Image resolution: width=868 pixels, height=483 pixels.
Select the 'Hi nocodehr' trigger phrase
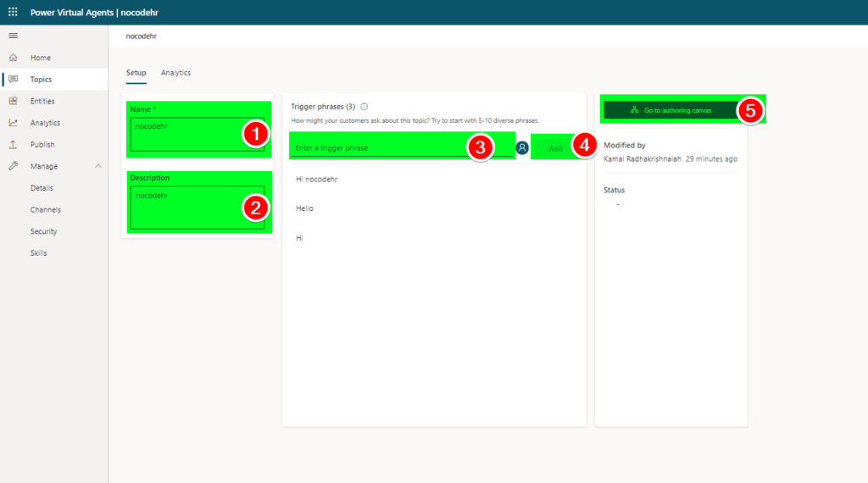point(317,180)
